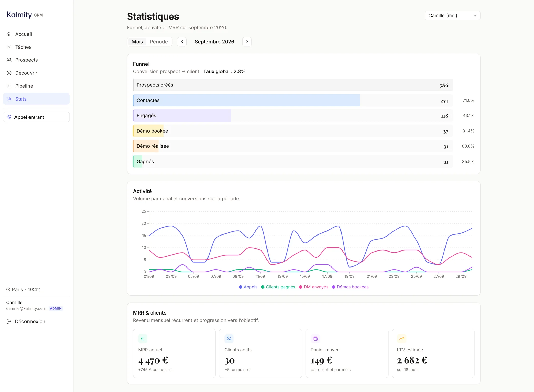Click the Appel entrant button

(x=36, y=117)
